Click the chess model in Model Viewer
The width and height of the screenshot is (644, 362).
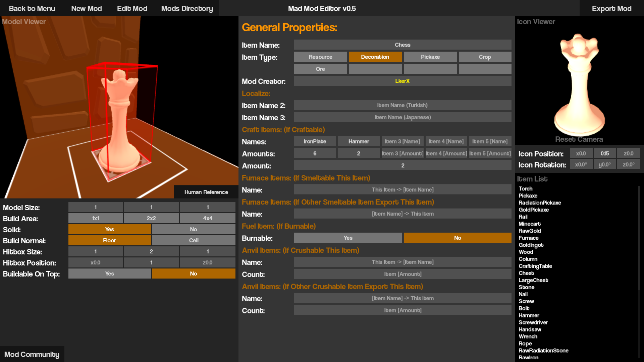coord(119,121)
